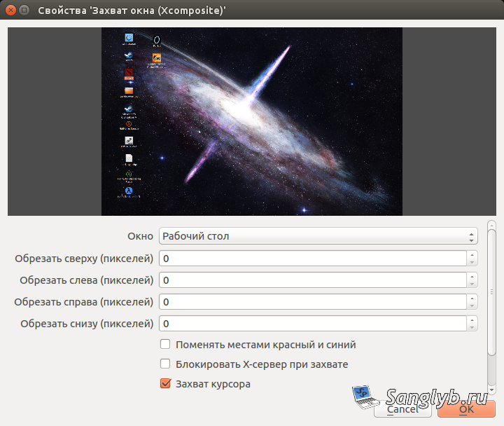This screenshot has height=426, width=504.
Task: Click the scrollbar down arrow
Action: click(x=491, y=390)
